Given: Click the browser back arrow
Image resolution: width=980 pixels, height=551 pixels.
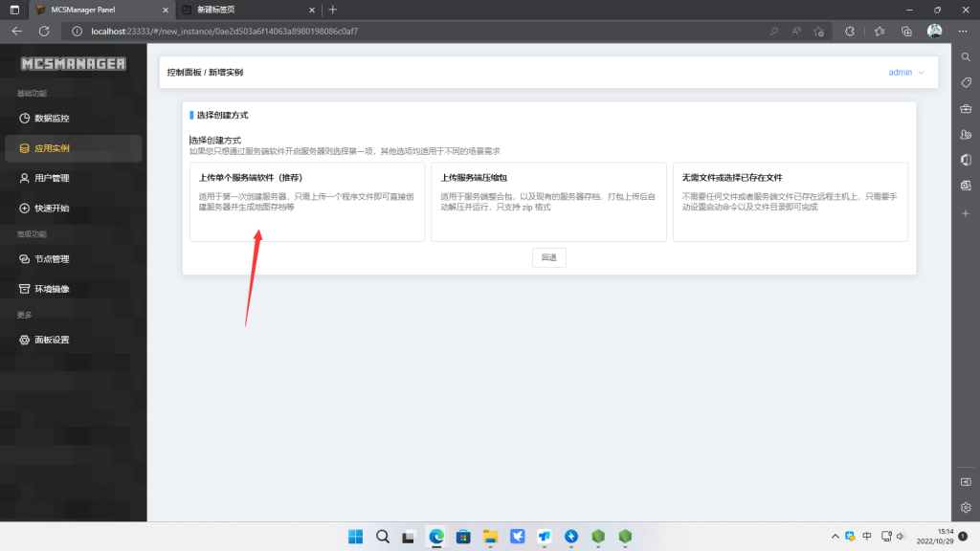Looking at the screenshot, I should pos(14,31).
